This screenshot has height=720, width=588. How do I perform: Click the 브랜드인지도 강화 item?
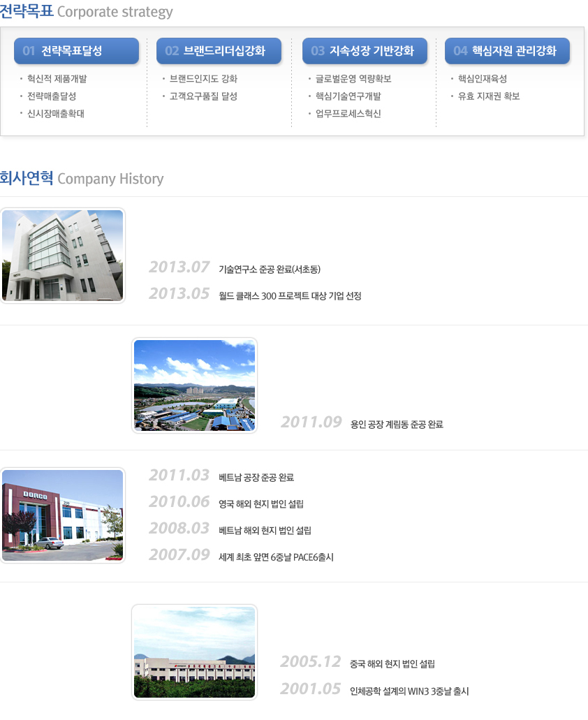tap(203, 79)
